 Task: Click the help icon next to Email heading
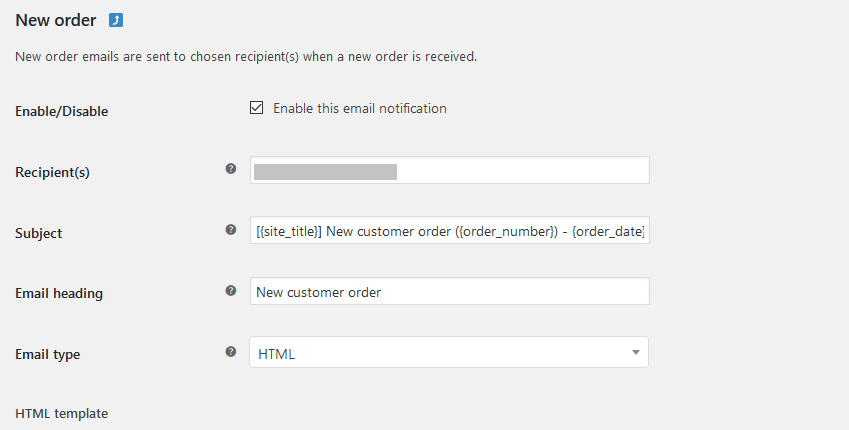coord(231,291)
